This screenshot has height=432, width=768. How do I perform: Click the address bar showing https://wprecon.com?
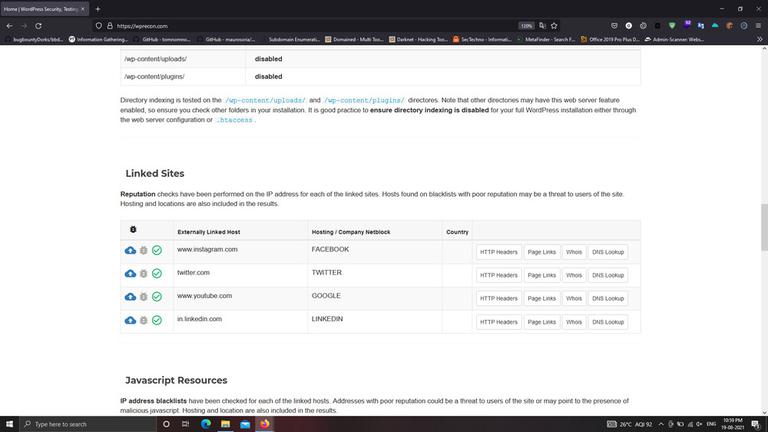tap(313, 26)
